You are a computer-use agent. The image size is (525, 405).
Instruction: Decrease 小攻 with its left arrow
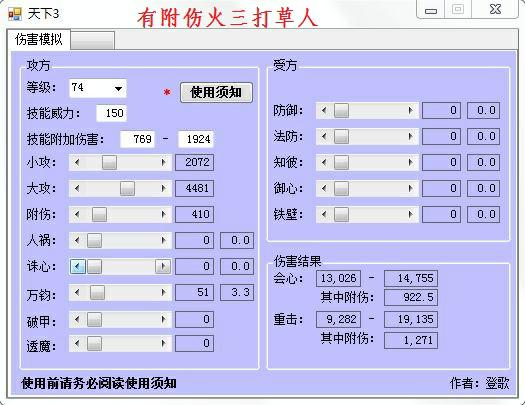77,163
